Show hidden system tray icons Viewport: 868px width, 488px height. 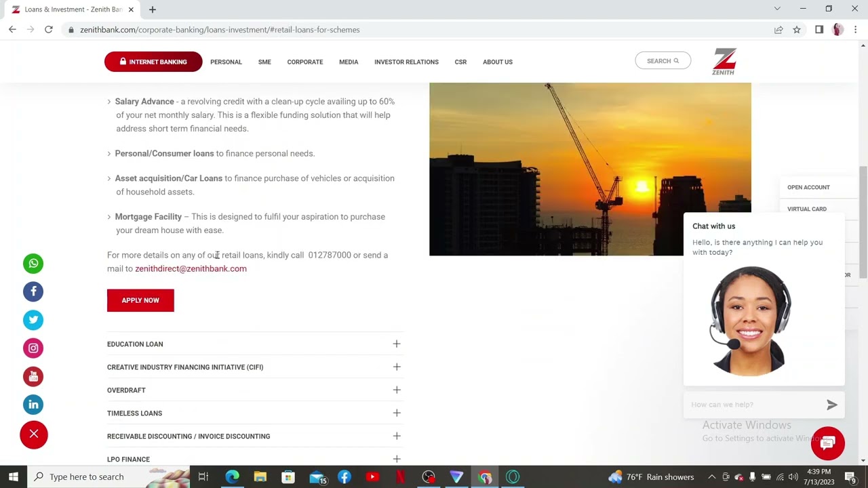tap(711, 476)
